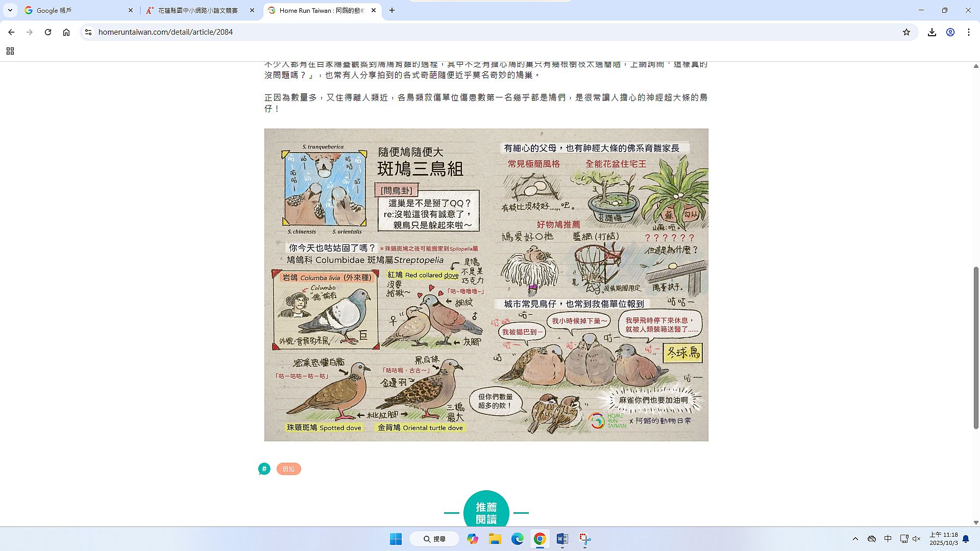Screen dimensions: 980x551
Task: Open Chrome three-dot menu
Action: [969, 32]
